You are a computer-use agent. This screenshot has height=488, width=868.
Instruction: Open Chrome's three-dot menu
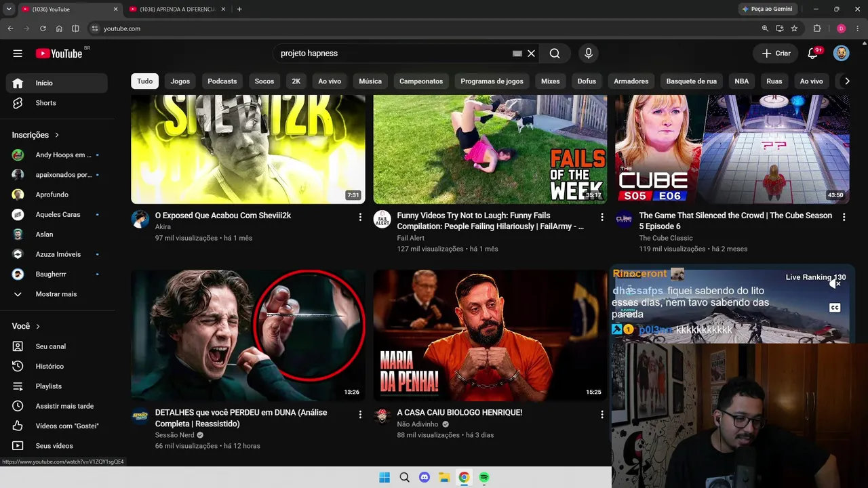(858, 28)
